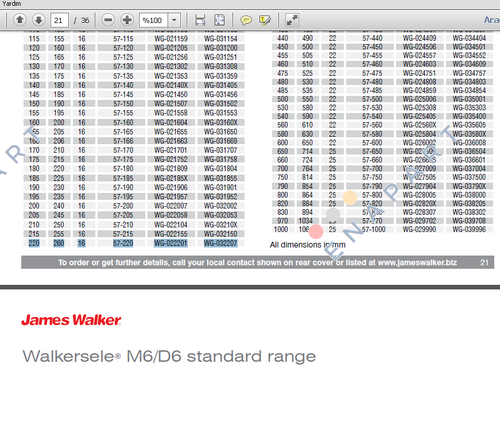Click cell WG-029990
The image size is (500, 433).
(x=419, y=229)
